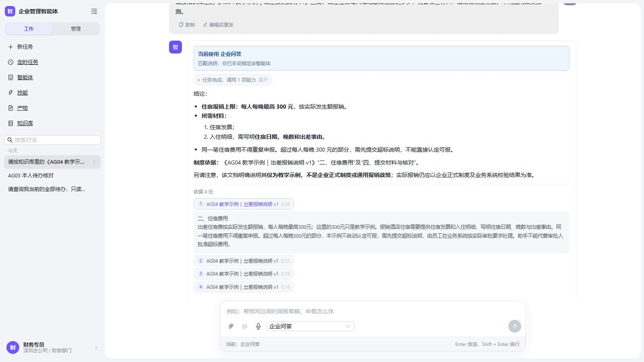Expand citation 4 with score 0.16
The height and width of the screenshot is (362, 644).
pos(244,287)
